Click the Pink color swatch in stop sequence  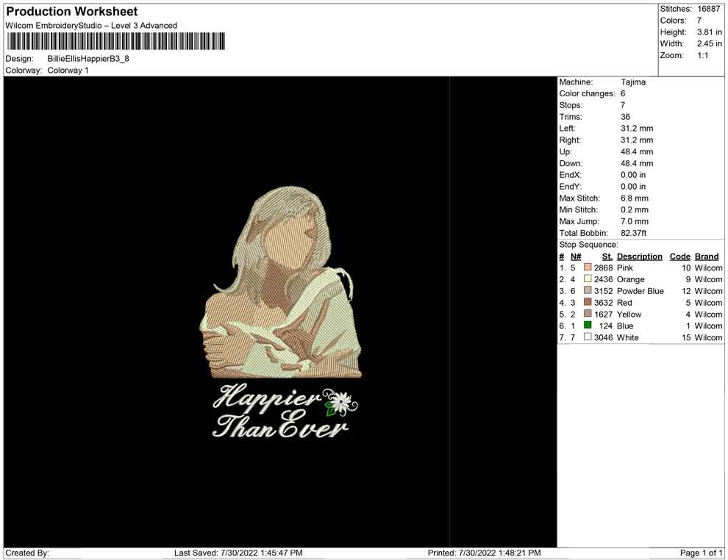pos(588,268)
